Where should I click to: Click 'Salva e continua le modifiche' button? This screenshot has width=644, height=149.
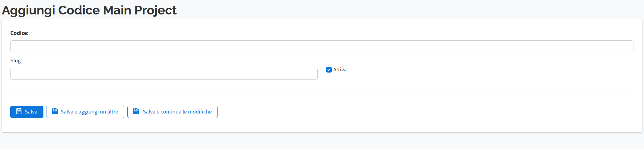(x=172, y=112)
